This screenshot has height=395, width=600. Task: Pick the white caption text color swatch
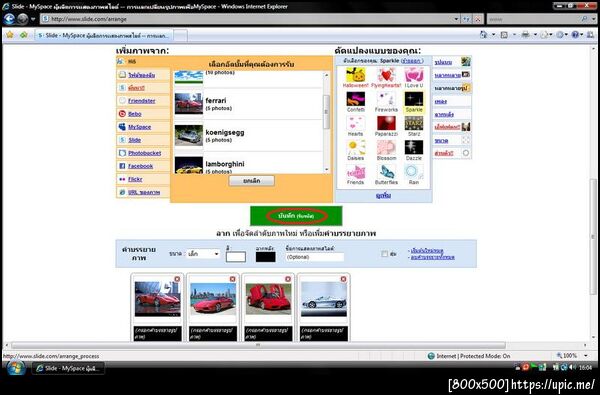[236, 257]
